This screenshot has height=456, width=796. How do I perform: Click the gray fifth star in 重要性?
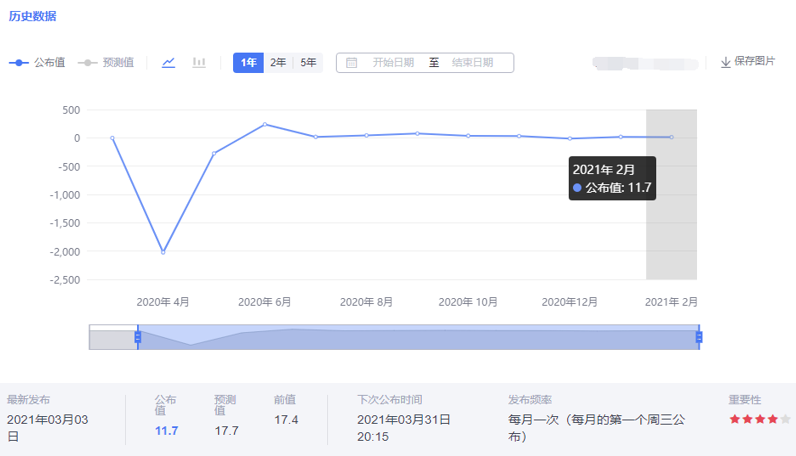[x=785, y=419]
